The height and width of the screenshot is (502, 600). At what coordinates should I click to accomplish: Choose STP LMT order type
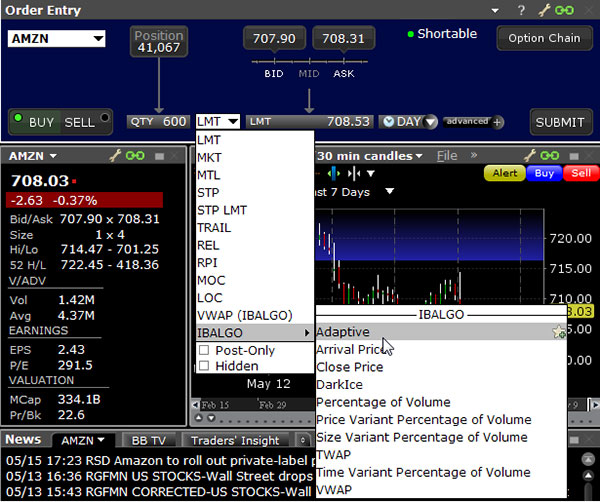pyautogui.click(x=255, y=210)
